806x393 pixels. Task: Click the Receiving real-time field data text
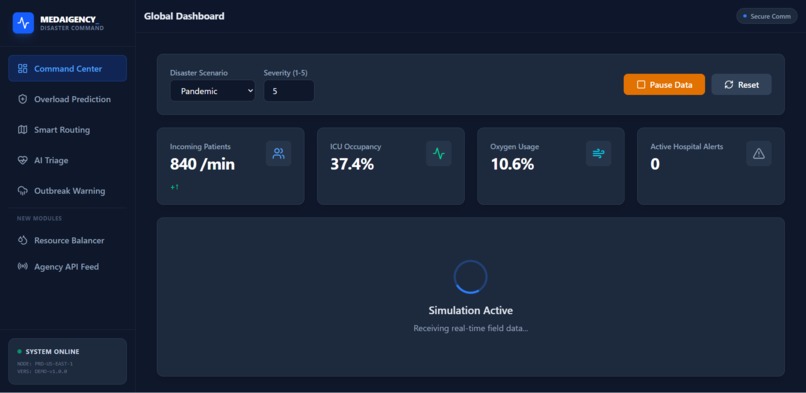coord(470,328)
